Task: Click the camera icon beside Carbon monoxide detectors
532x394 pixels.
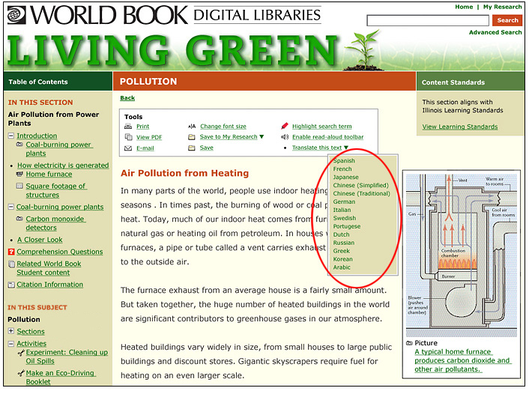Action: 19,219
